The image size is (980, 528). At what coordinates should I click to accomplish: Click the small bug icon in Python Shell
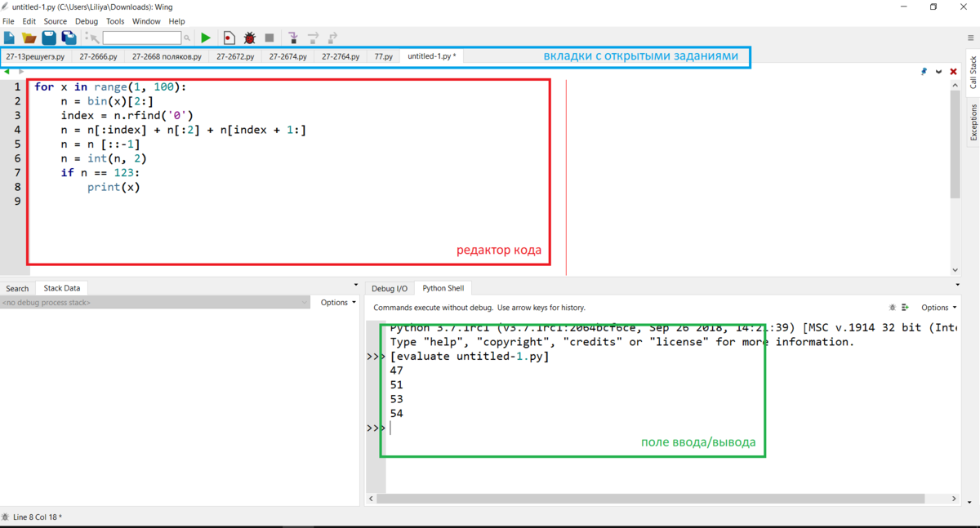tap(893, 308)
